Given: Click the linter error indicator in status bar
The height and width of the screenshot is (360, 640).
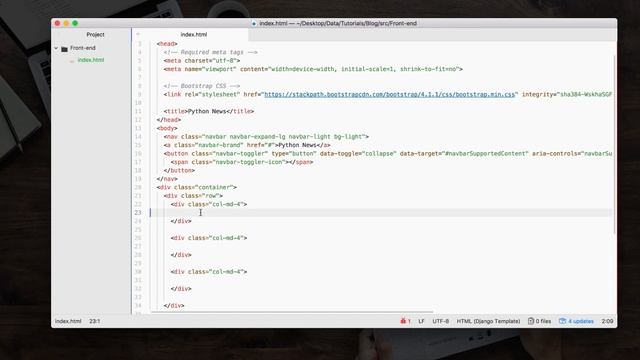Looking at the screenshot, I should [405, 321].
